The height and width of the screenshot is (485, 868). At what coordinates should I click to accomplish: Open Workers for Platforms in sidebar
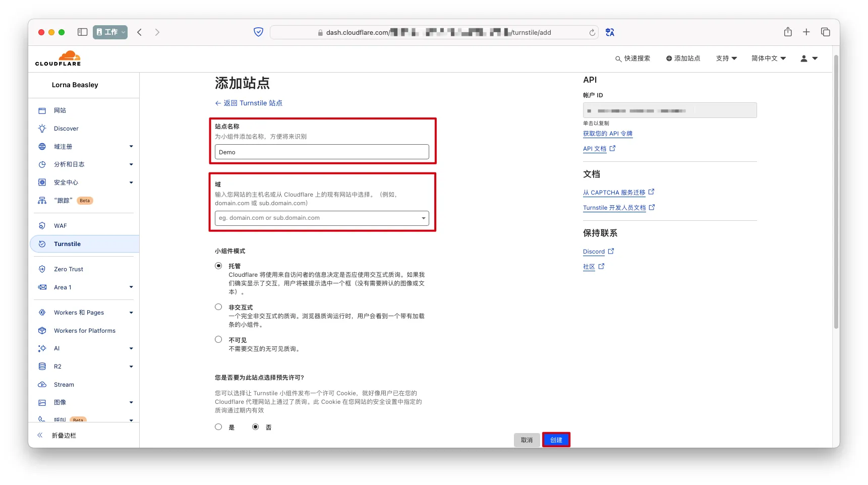coord(85,331)
